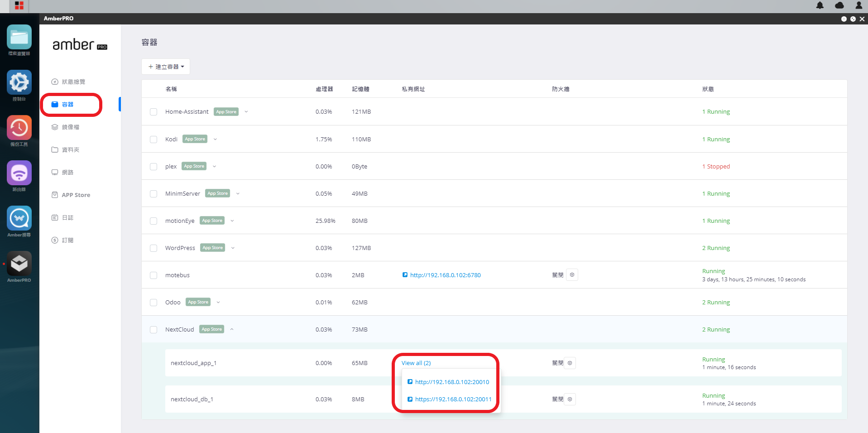Viewport: 868px width, 433px height.
Task: Click the amber PRO logo
Action: (80, 44)
